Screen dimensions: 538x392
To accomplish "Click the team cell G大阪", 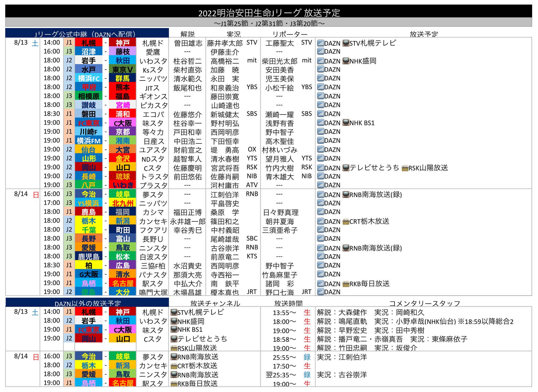I will pos(89,274).
